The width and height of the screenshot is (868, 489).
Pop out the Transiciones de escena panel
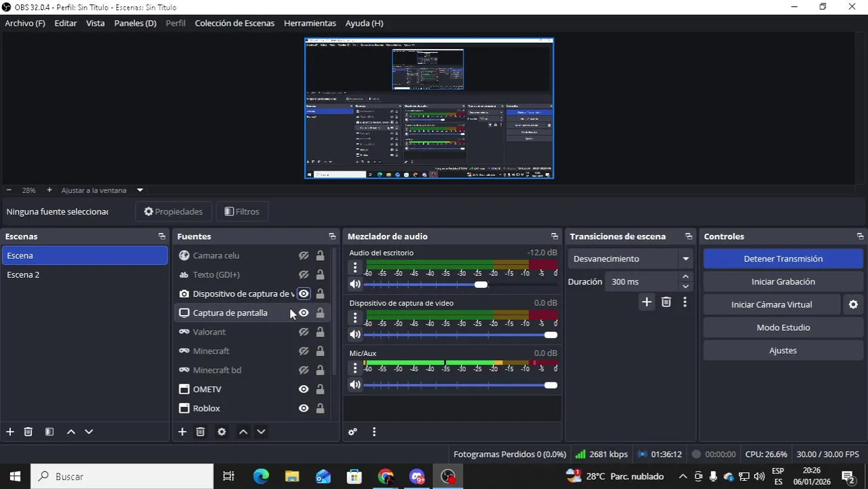tap(689, 236)
